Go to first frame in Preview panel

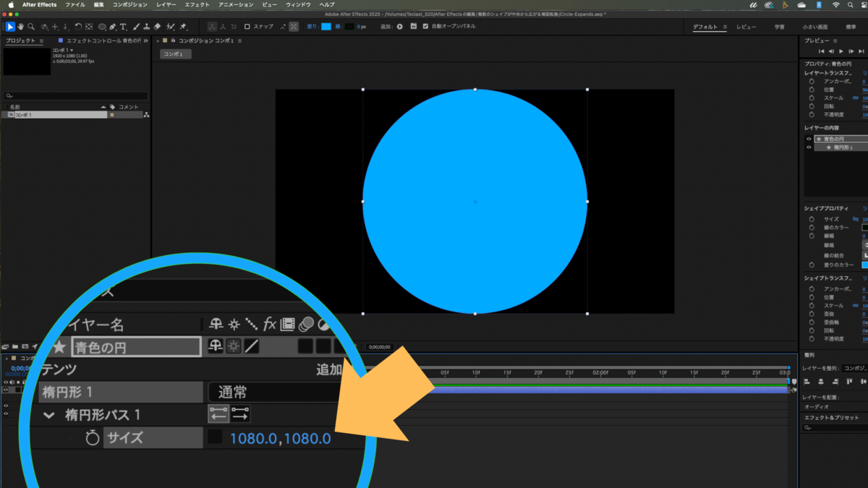coord(821,51)
